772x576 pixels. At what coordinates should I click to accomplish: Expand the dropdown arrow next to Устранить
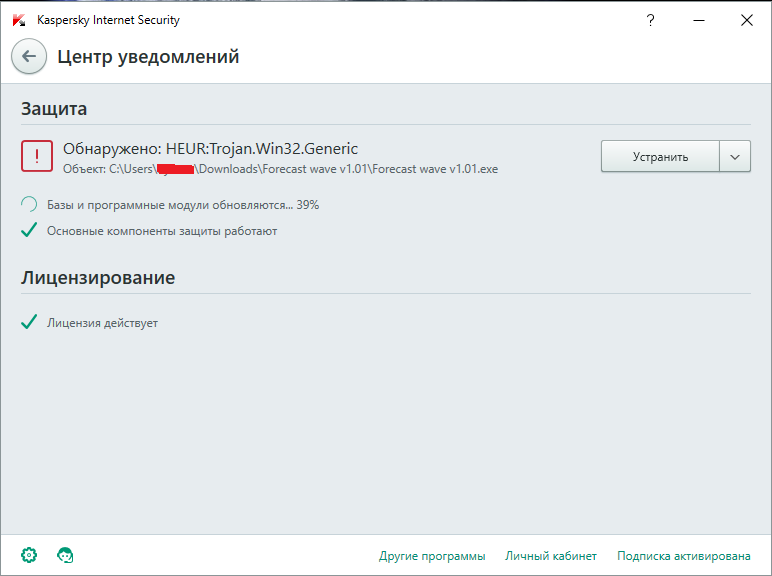735,157
